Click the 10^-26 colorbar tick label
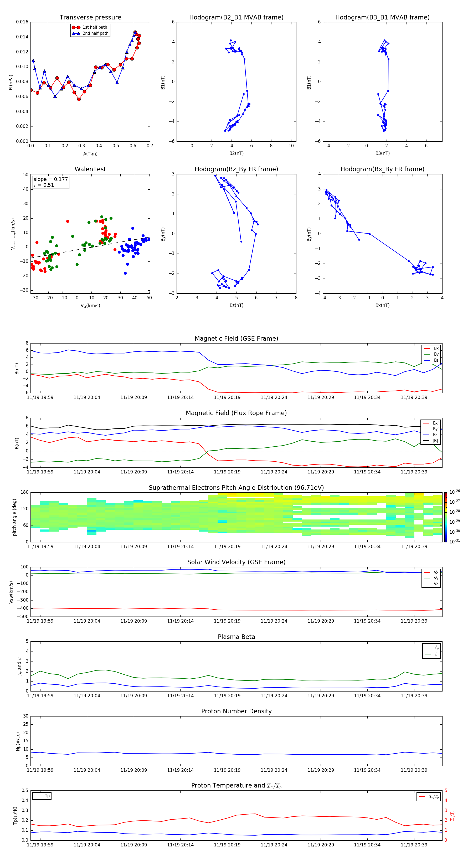The image size is (473, 868). pos(455,492)
